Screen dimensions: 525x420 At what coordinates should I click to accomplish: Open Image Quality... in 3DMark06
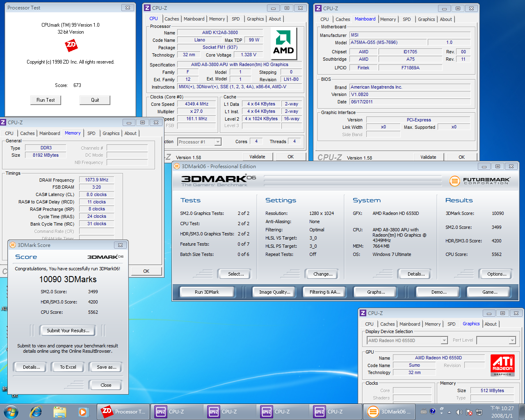pos(274,292)
